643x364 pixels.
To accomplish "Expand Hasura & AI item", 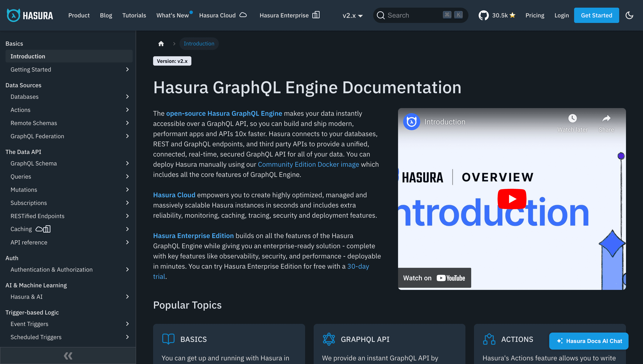I will tap(127, 296).
